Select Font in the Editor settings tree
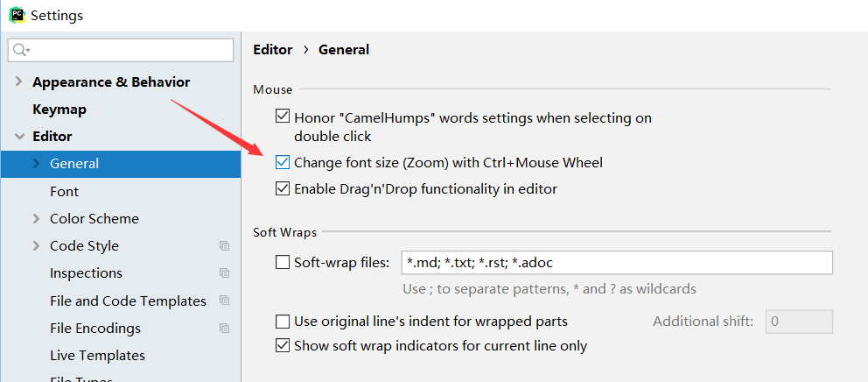The width and height of the screenshot is (868, 382). point(64,191)
